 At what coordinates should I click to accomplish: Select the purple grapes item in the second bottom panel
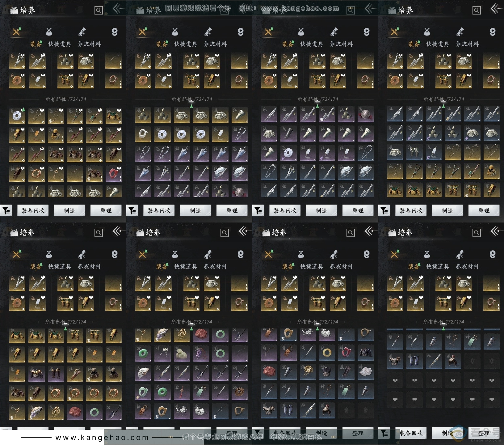201,353
